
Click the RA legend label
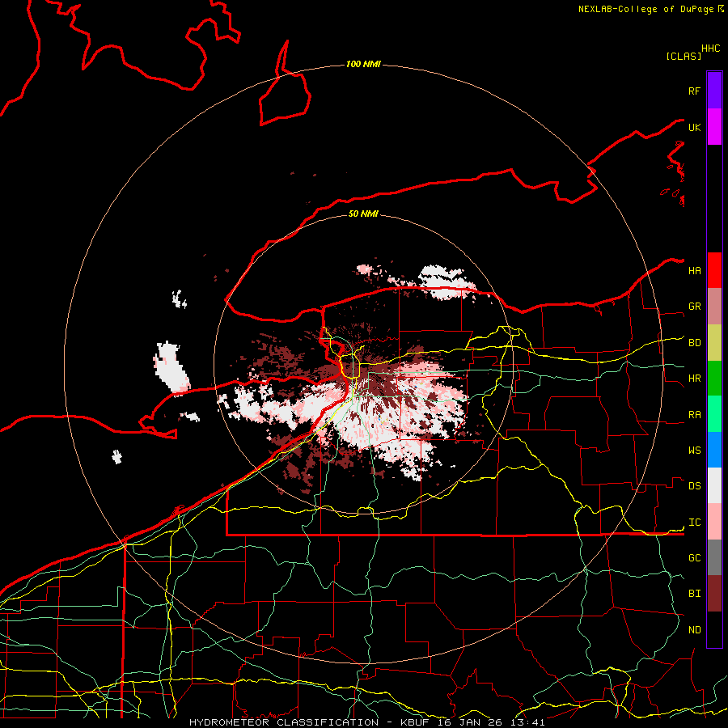694,415
